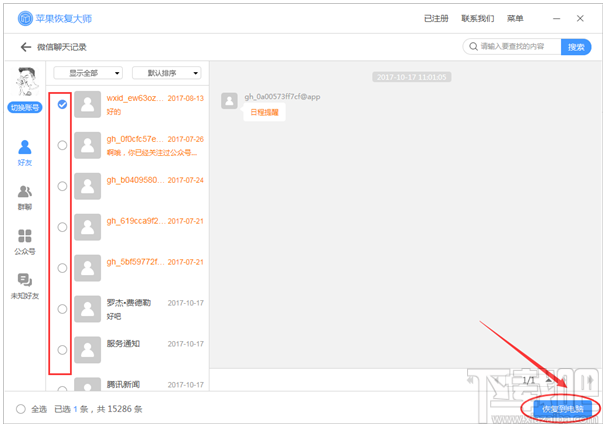Select the 罗杰·费德勒 conversation checkbox
Image resolution: width=607 pixels, height=429 pixels.
coord(62,309)
